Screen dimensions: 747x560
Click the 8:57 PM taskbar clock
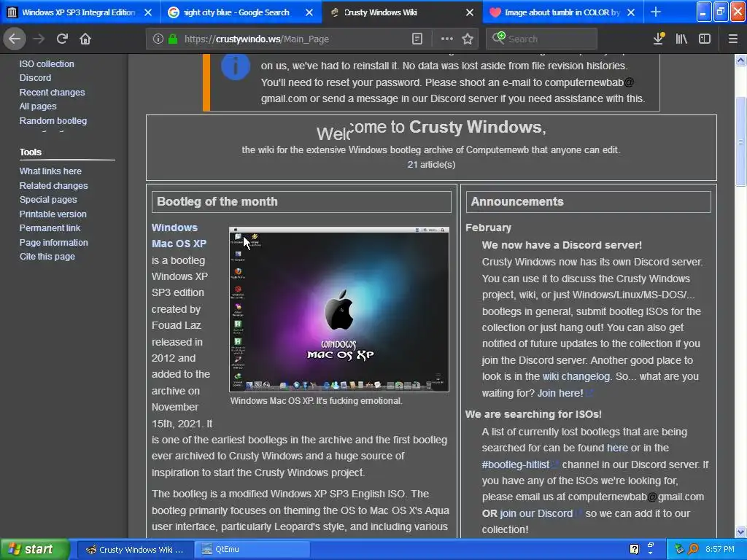pos(720,549)
